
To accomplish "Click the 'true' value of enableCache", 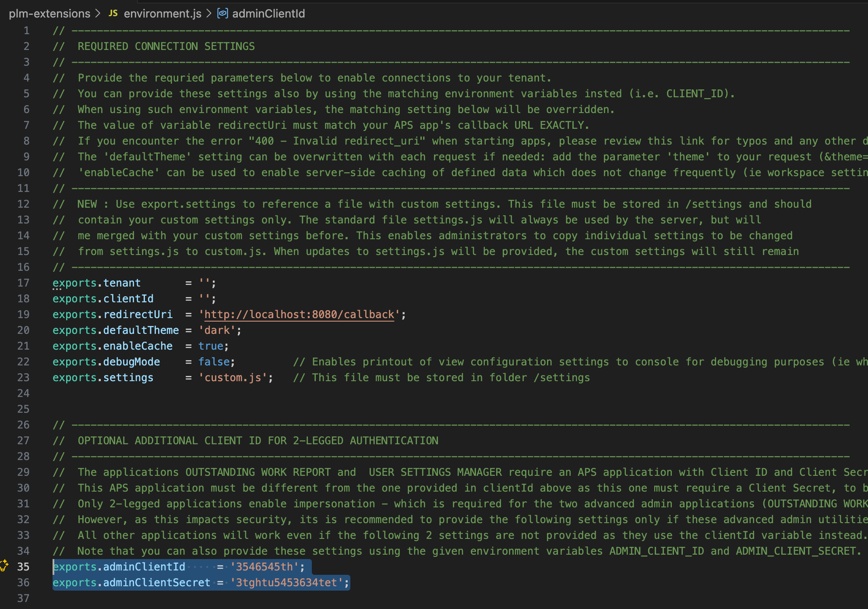I will (211, 346).
